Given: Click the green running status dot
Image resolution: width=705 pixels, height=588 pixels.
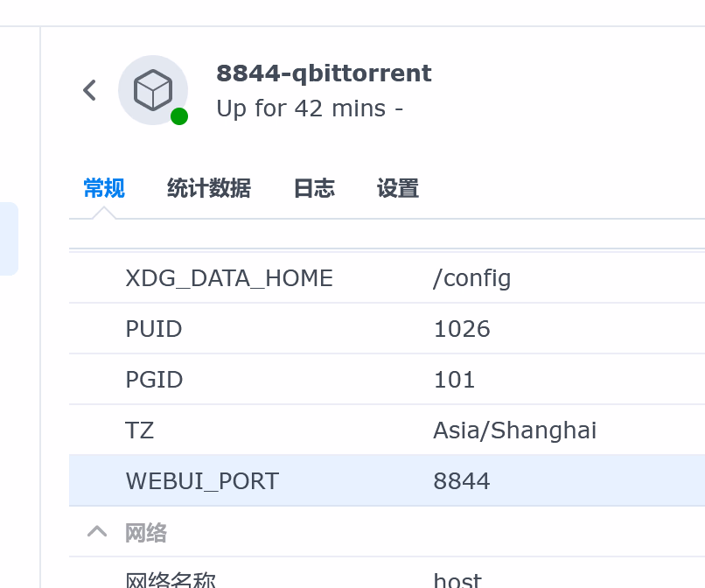Looking at the screenshot, I should pos(179,116).
